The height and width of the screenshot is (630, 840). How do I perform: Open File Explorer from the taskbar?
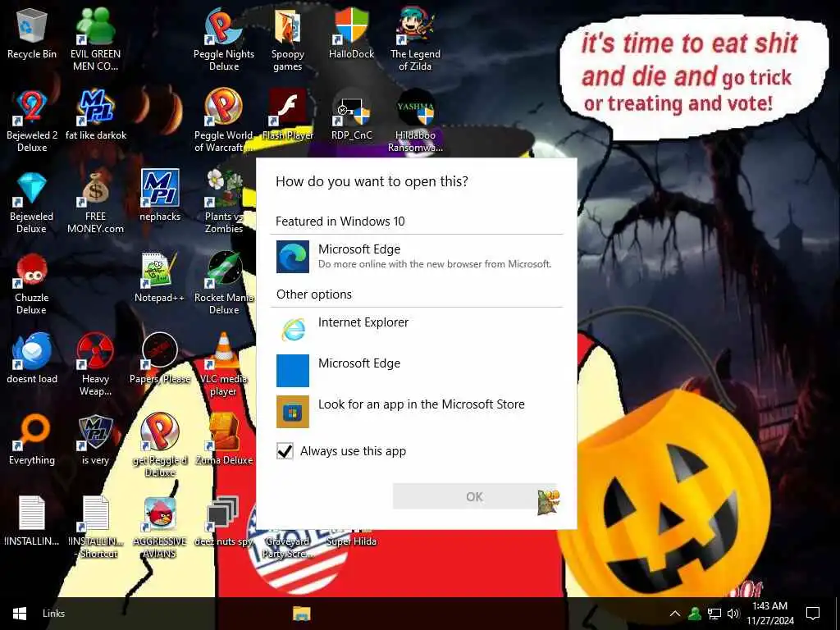coord(302,614)
